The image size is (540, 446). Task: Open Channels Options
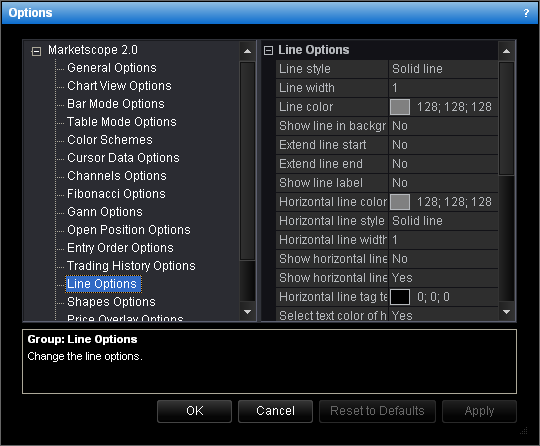coord(117,176)
